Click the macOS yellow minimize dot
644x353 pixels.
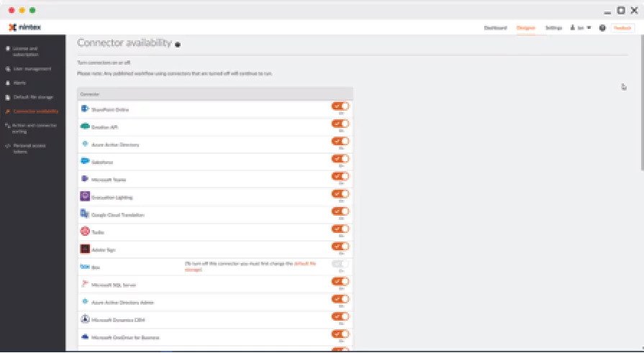tap(22, 10)
